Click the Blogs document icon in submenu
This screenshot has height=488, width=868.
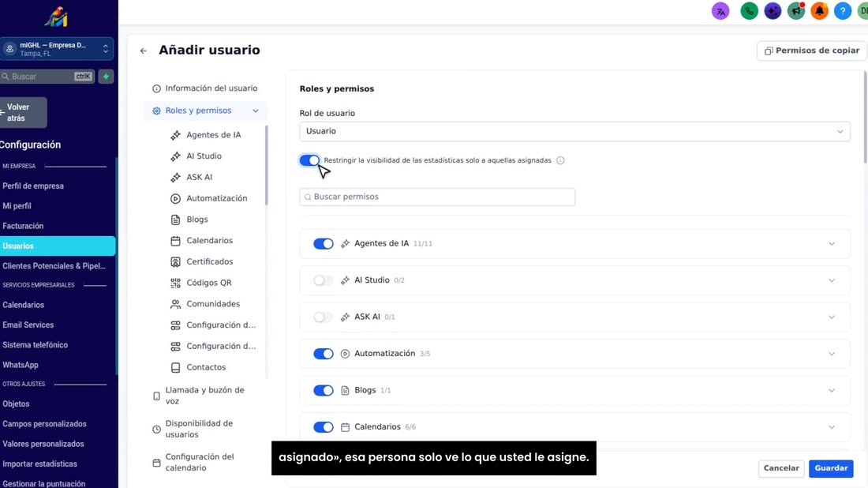pyautogui.click(x=175, y=220)
